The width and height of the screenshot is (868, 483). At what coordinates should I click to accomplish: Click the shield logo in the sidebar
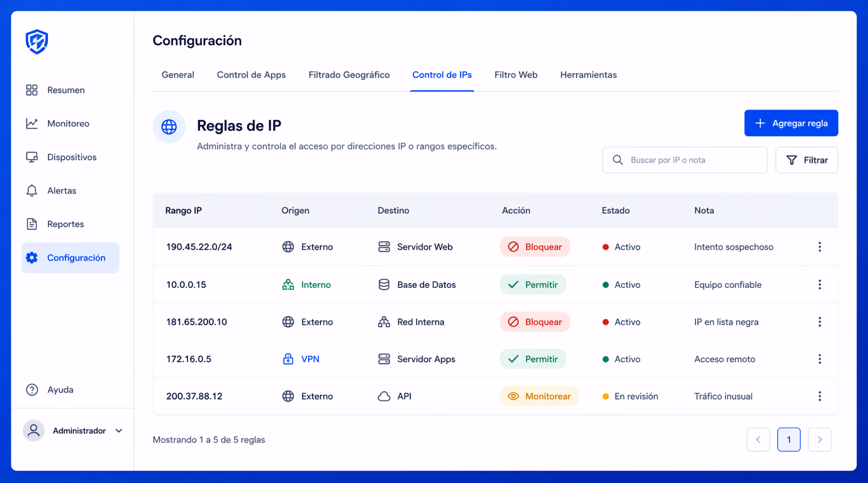tap(37, 41)
